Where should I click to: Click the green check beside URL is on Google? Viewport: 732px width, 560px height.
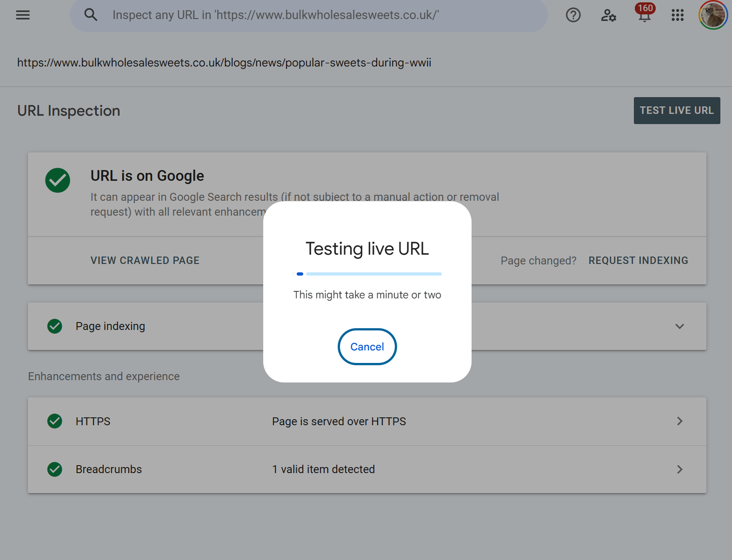click(x=58, y=180)
